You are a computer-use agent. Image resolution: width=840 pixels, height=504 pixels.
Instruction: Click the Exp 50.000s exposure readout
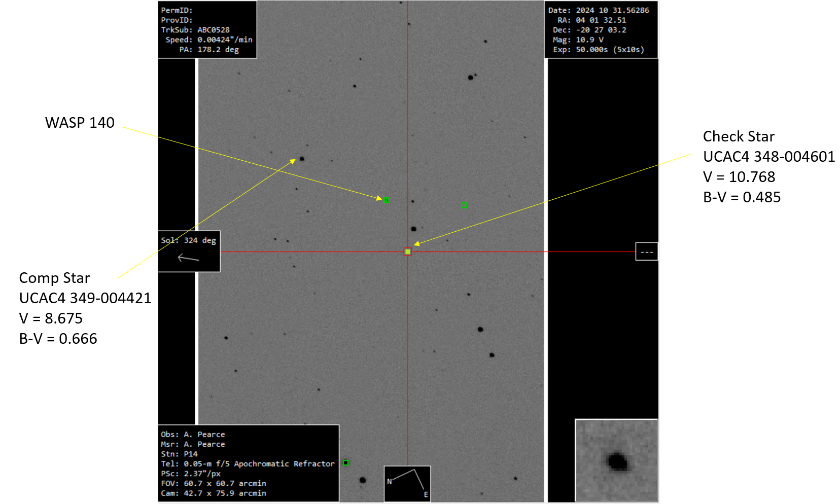[599, 50]
